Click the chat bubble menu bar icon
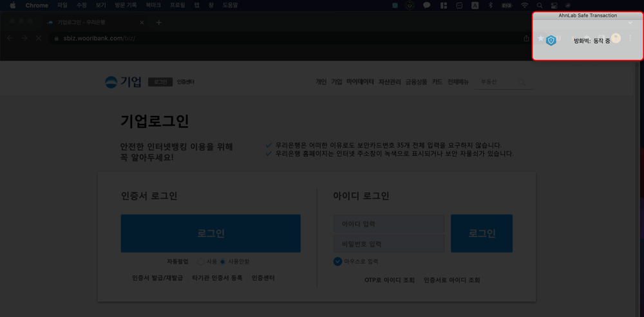 point(427,5)
